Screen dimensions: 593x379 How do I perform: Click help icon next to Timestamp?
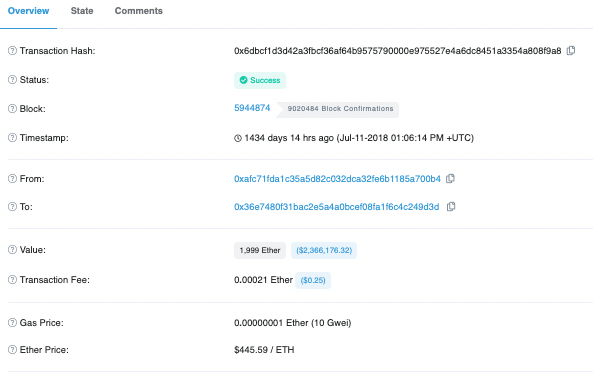click(x=12, y=138)
